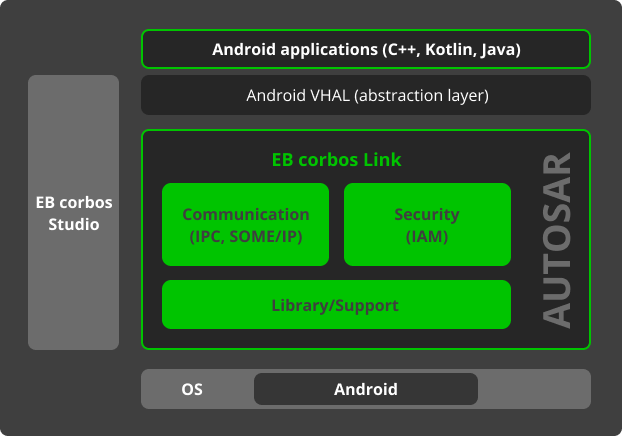622x436 pixels.
Task: Click the vertical AUTOSAR label
Action: point(557,240)
